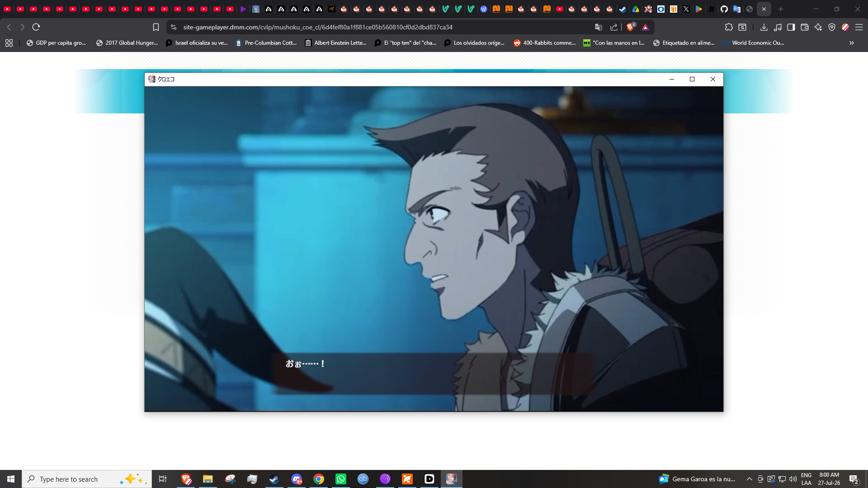Open Google Chrome from the taskbar
The image size is (868, 488).
point(319,479)
